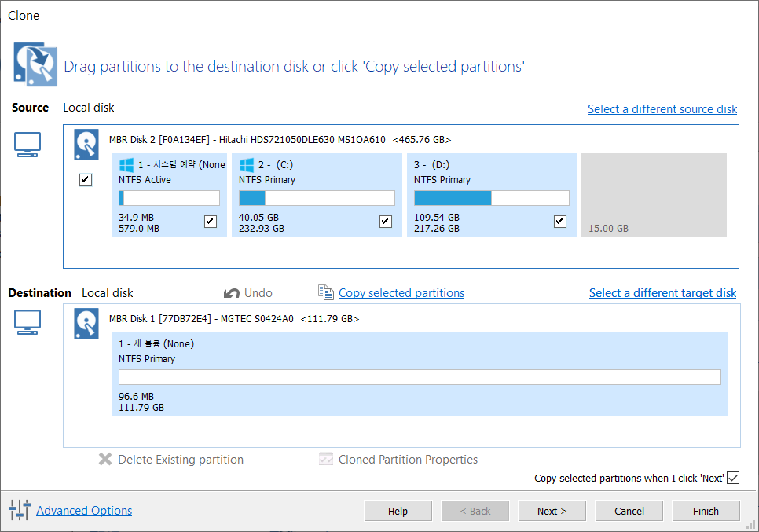Open the Advanced Options link
759x532 pixels.
pyautogui.click(x=84, y=511)
